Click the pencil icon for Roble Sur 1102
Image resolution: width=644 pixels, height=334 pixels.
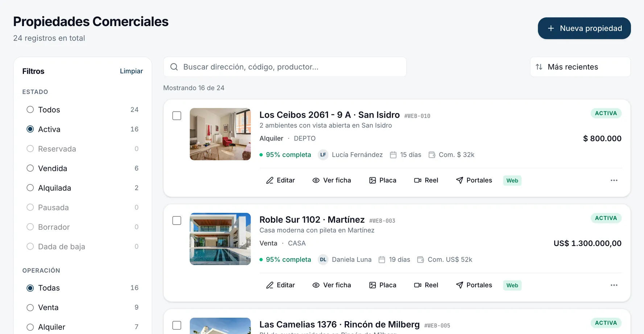pos(270,285)
